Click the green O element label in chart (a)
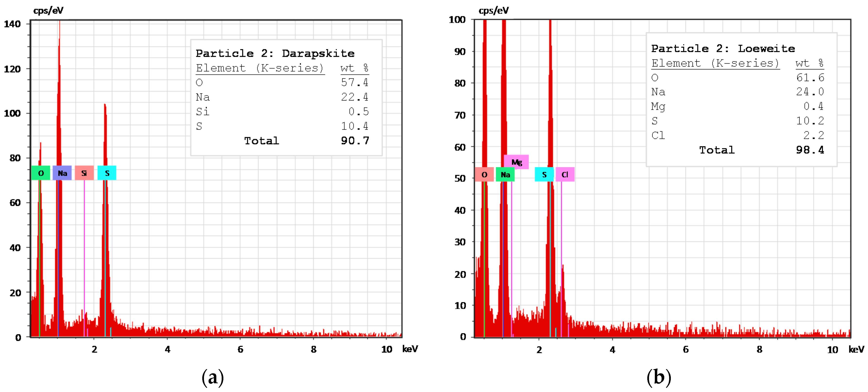The width and height of the screenshot is (868, 392). 41,173
